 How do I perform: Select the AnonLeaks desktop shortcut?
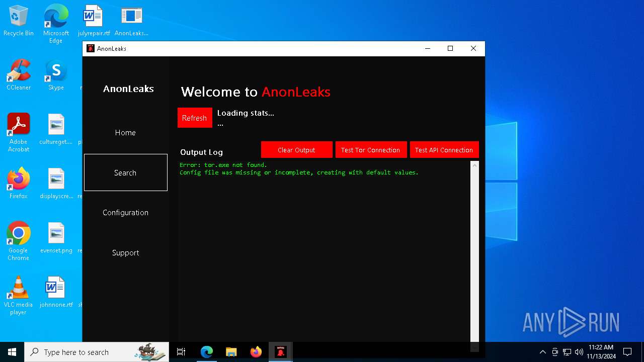pos(131,21)
